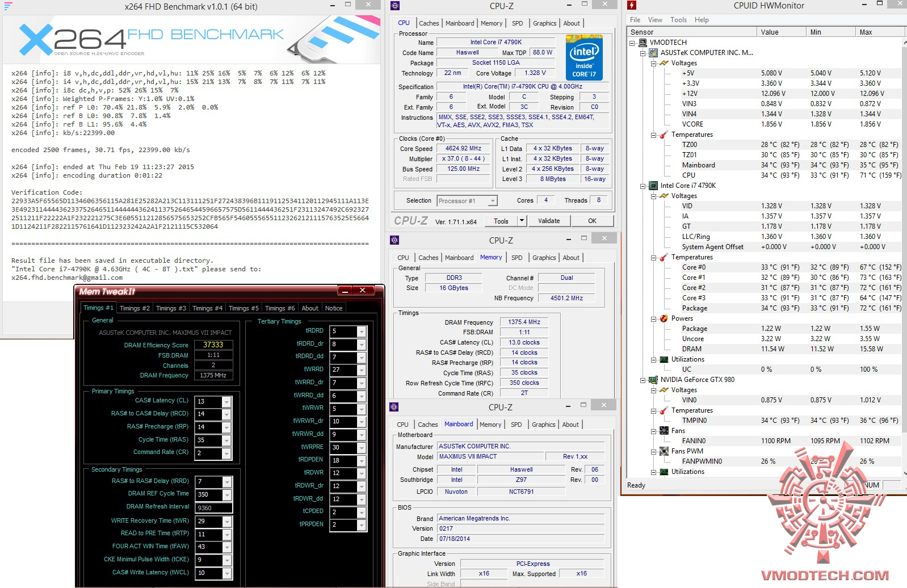The width and height of the screenshot is (907, 588).
Task: Click the HWMonitor scrollbar down arrow
Action: (x=904, y=473)
